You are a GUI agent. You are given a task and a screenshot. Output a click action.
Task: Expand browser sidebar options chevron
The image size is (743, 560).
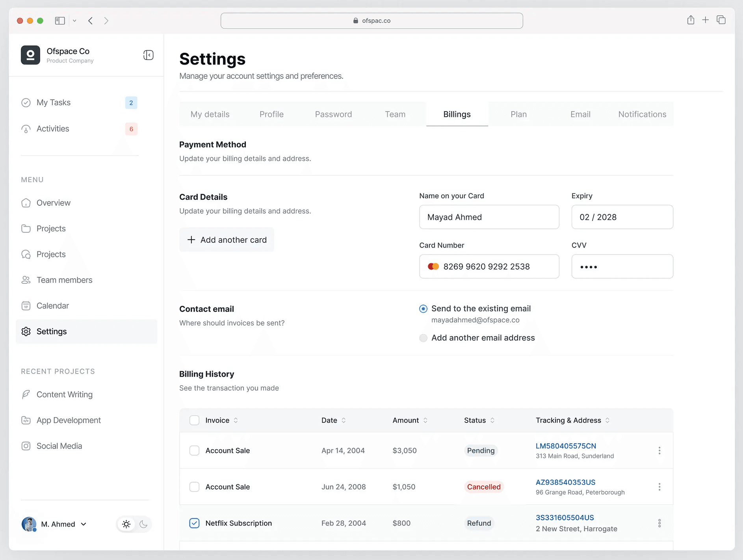click(74, 20)
